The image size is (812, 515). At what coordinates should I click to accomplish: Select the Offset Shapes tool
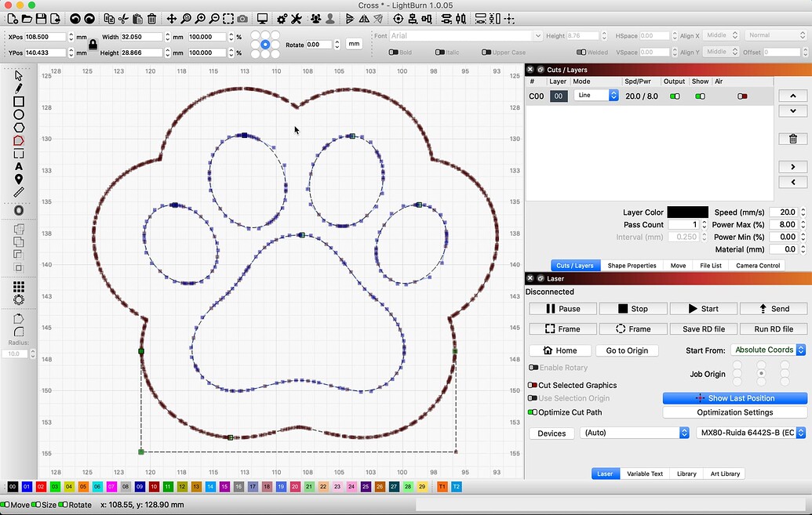(x=19, y=210)
